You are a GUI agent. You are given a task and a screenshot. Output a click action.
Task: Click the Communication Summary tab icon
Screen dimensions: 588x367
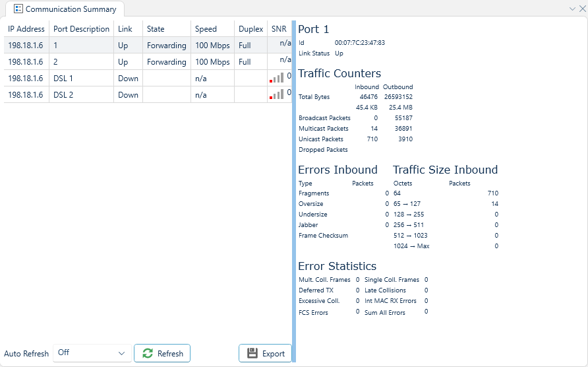[x=18, y=9]
